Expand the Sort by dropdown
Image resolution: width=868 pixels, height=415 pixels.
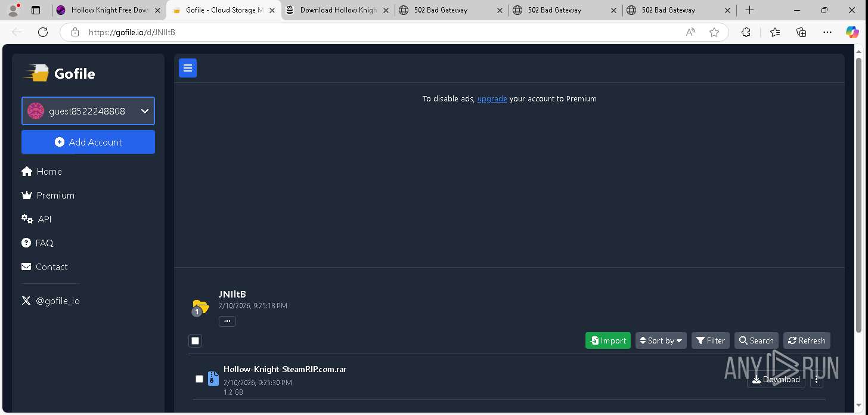[x=661, y=340]
